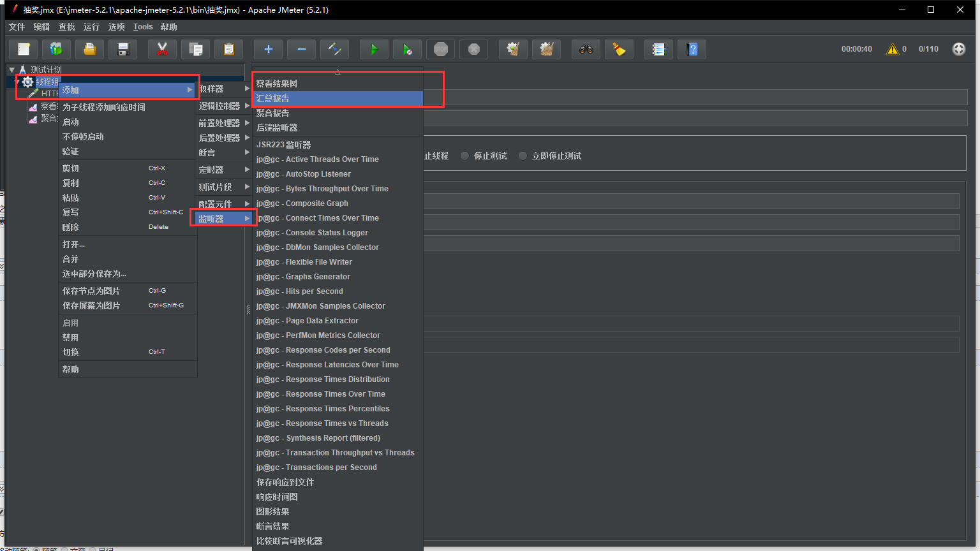
Task: Collapse the 测试计划 tree node triangle
Action: tap(11, 70)
